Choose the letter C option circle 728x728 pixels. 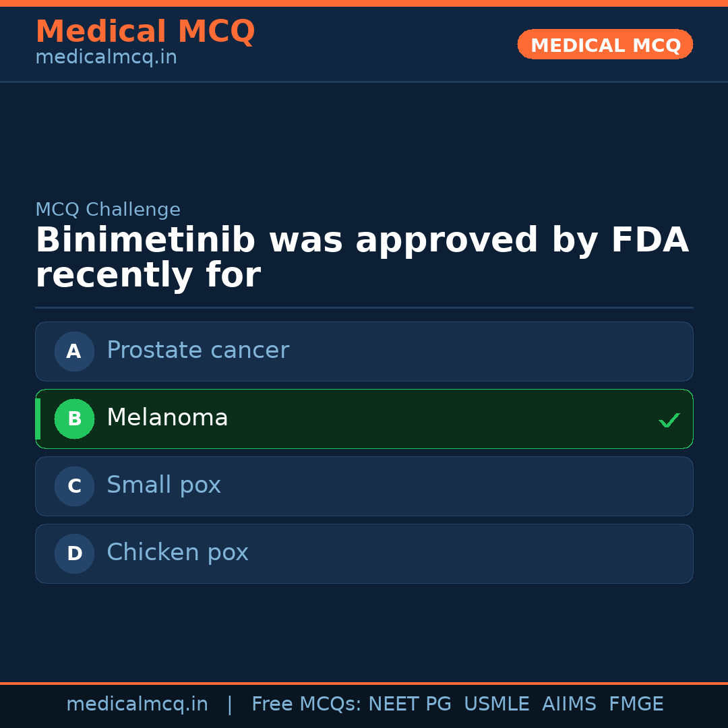click(x=74, y=486)
